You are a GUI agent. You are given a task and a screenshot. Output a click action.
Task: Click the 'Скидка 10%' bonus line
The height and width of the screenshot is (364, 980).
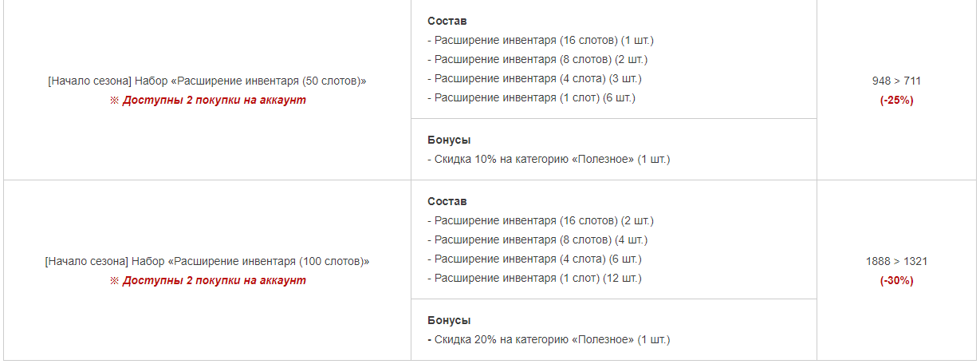point(549,159)
